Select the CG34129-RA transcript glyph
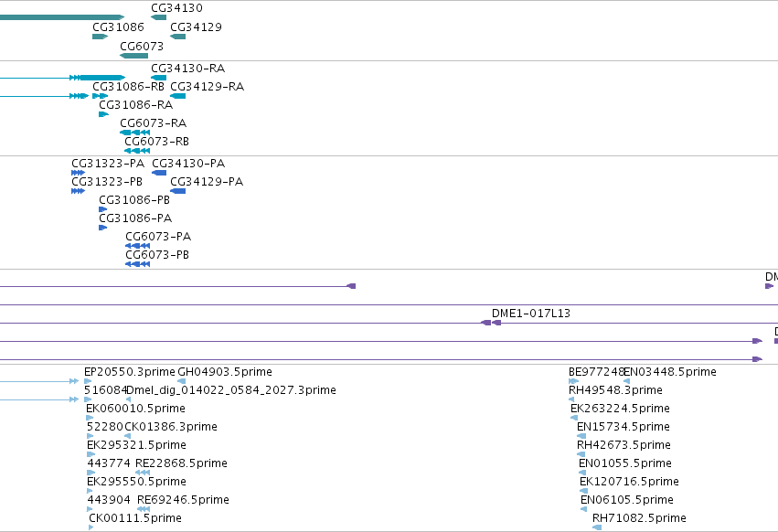 tap(178, 96)
